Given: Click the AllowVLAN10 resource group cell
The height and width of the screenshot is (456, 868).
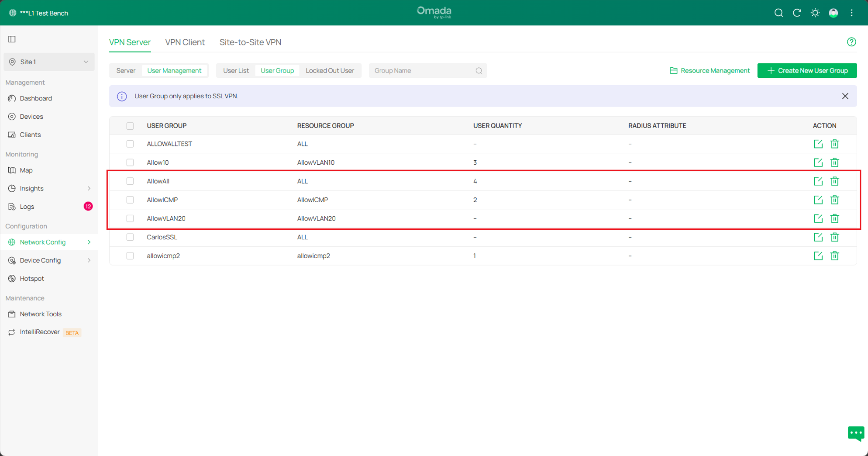Looking at the screenshot, I should [x=316, y=162].
